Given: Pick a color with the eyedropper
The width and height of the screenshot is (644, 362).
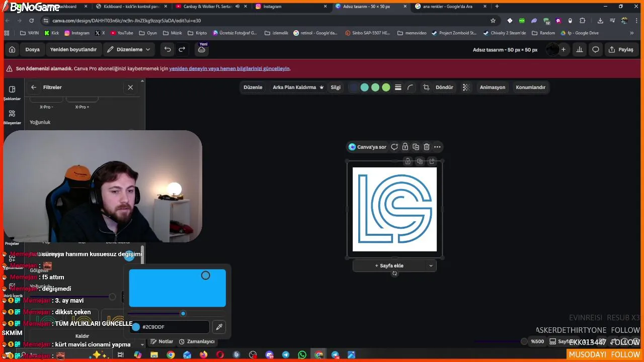Looking at the screenshot, I should pyautogui.click(x=219, y=327).
